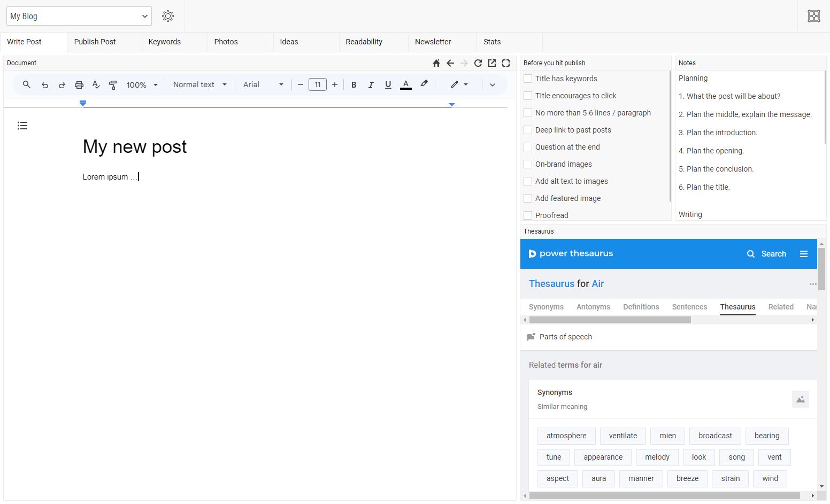Select the 'atmosphere' synonym for air
This screenshot has width=830, height=504.
click(566, 436)
